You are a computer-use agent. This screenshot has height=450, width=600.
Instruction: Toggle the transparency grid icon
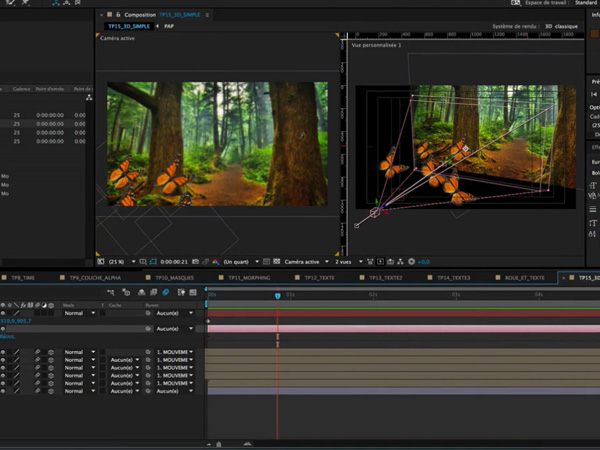click(x=277, y=262)
